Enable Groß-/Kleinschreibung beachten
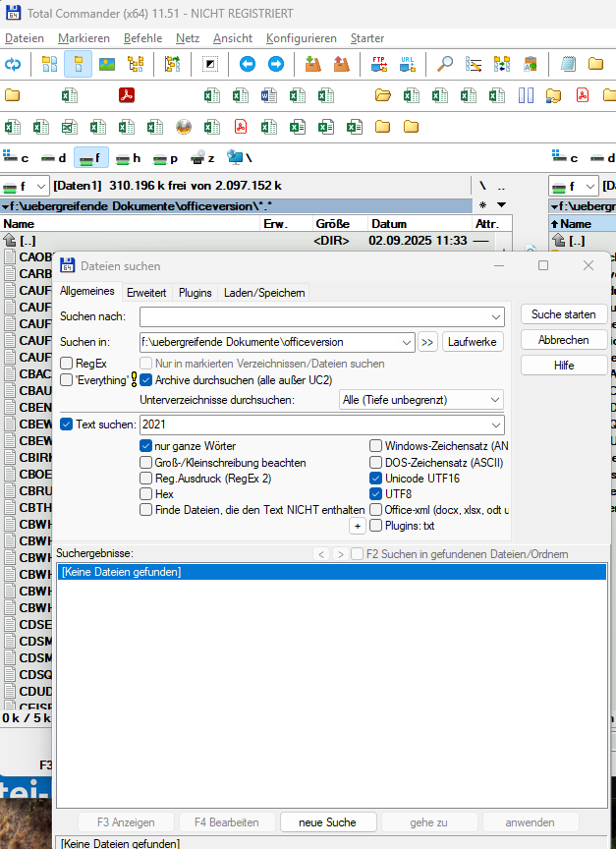 pos(145,463)
